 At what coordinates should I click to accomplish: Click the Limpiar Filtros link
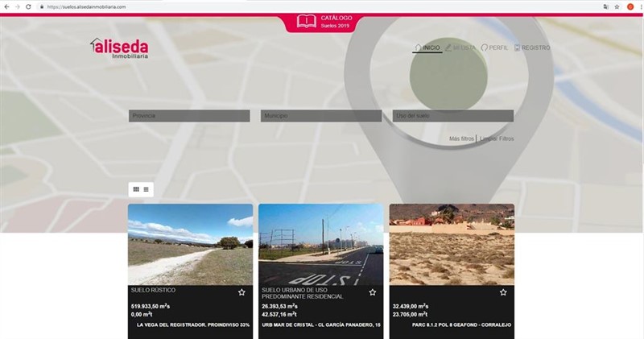coord(497,138)
